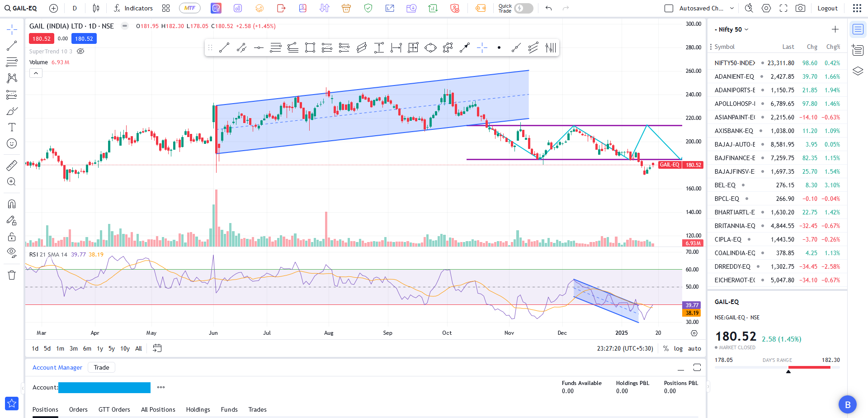
Task: Maximize the account manager panel
Action: tap(697, 367)
